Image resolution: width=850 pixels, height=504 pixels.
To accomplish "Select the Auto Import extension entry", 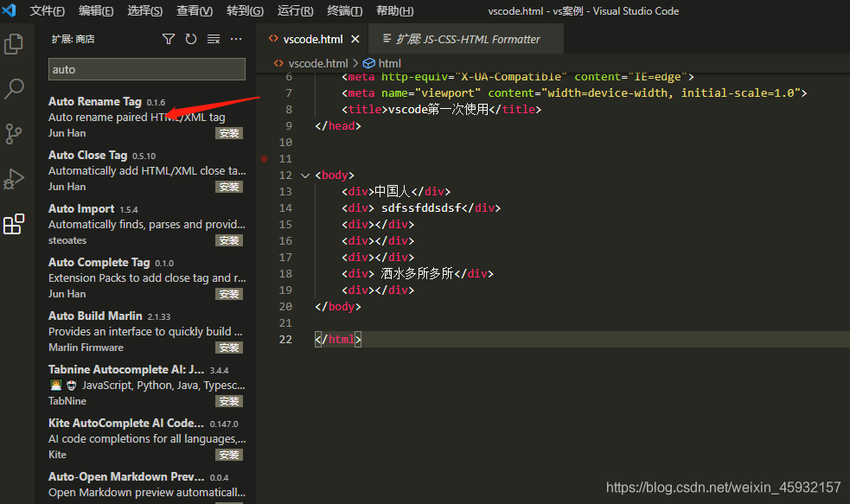I will [x=145, y=225].
